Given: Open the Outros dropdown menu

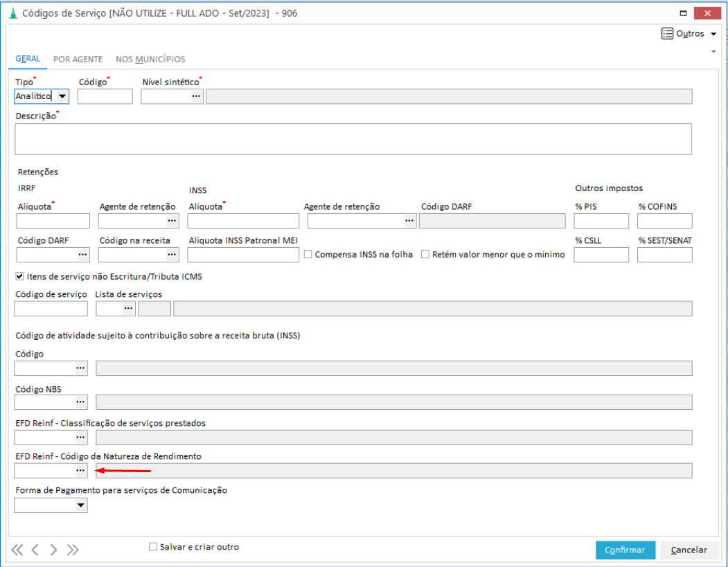Looking at the screenshot, I should coord(689,33).
